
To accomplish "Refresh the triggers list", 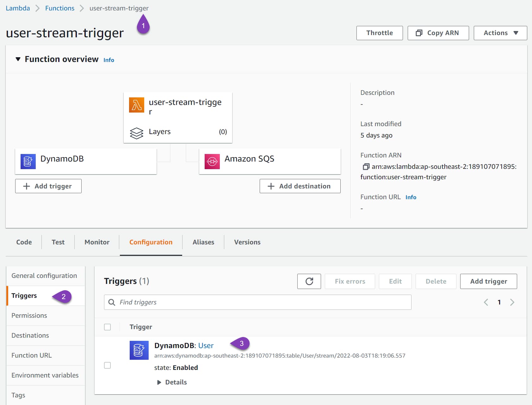I will (x=309, y=281).
